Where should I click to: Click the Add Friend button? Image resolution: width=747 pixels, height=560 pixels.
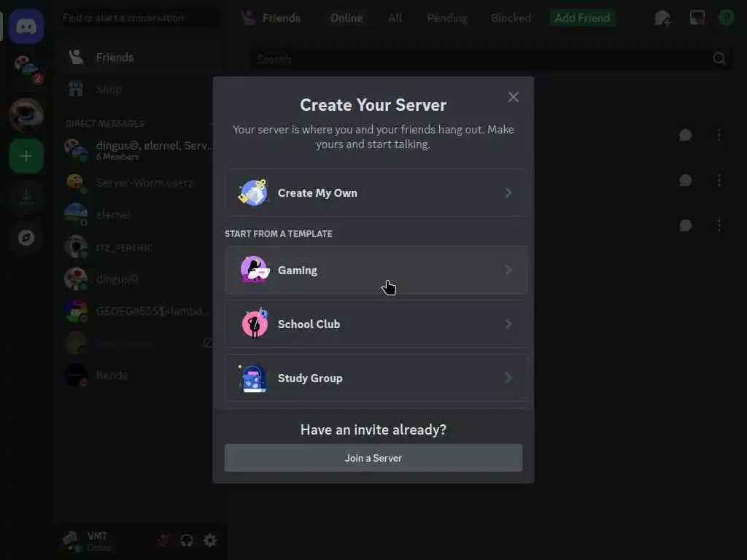pos(582,18)
